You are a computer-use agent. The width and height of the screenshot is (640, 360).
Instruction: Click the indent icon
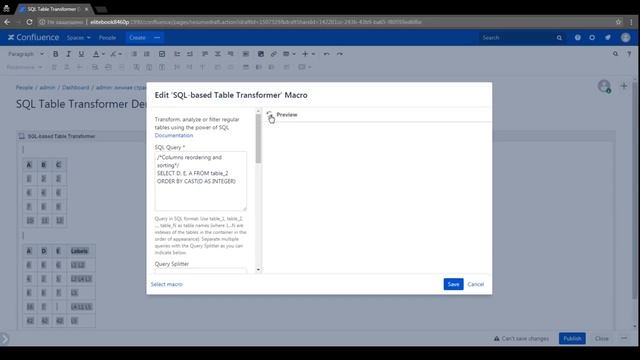point(190,54)
